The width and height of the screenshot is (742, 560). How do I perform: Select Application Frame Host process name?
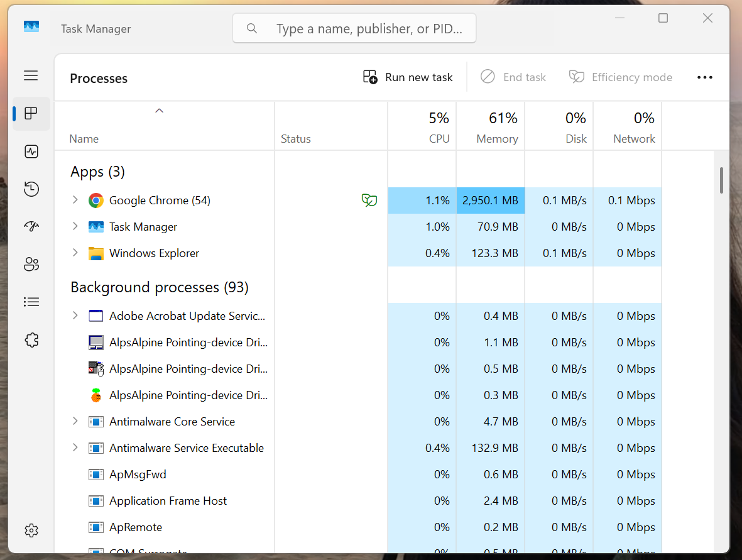(x=168, y=501)
